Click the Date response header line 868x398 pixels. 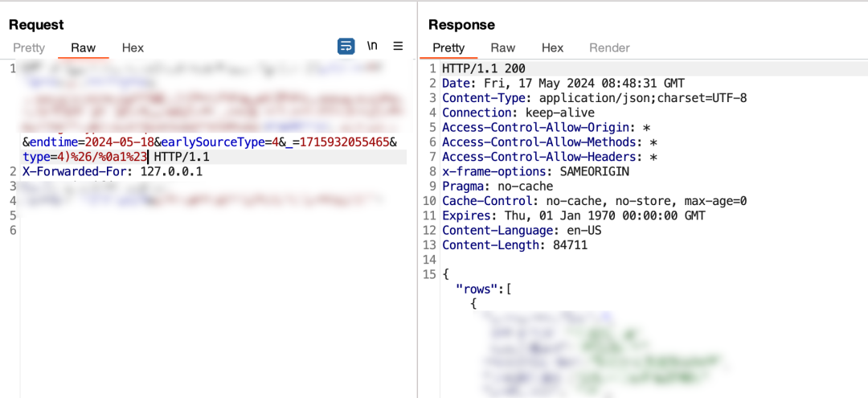(564, 84)
